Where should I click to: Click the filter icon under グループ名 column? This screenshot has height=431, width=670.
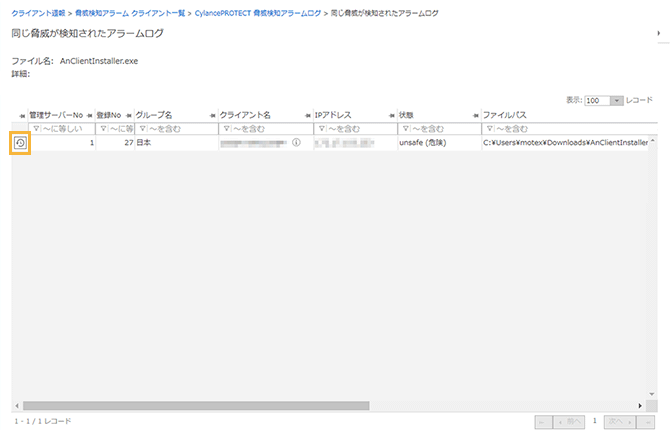141,129
